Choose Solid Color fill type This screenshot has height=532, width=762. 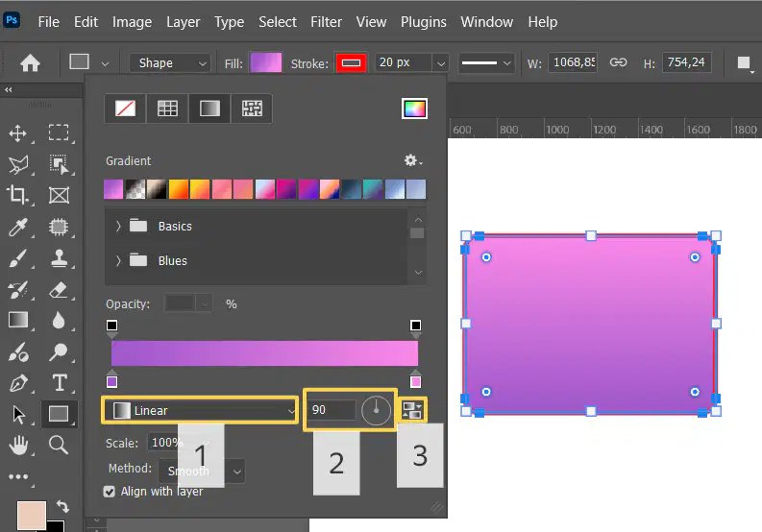coord(167,109)
